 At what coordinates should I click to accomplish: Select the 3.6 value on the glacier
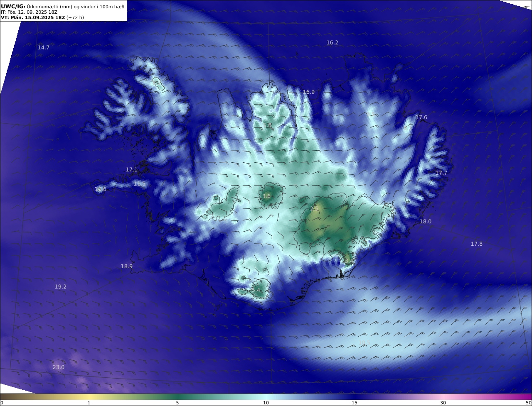(266, 196)
